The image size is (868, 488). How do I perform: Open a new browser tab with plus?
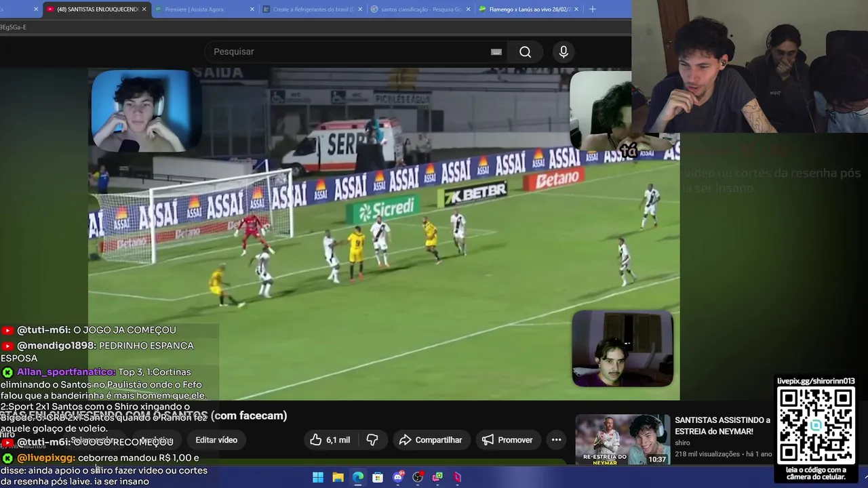tap(593, 9)
